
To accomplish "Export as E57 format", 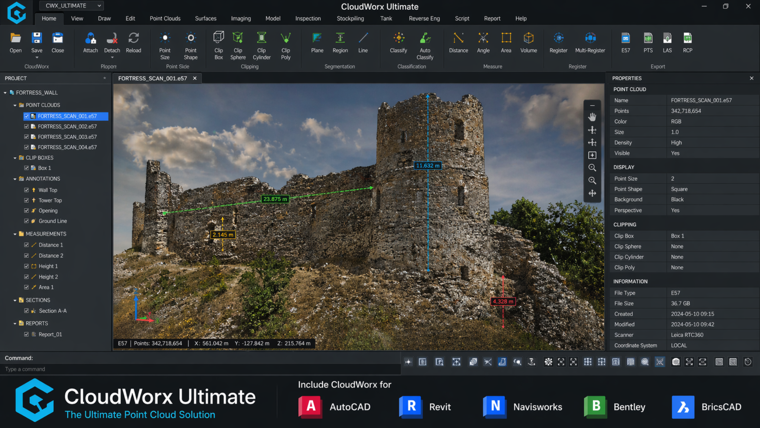I will coord(626,38).
